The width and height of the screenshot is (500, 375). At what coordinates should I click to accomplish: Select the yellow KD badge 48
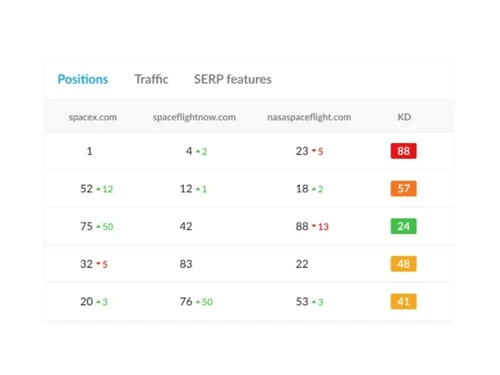click(x=403, y=264)
